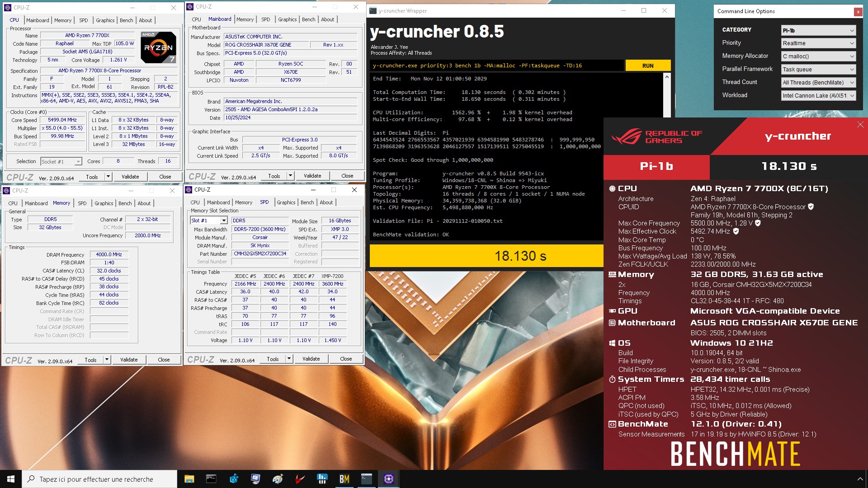Click verified shield next to Max Core Frequency
The image size is (868, 488).
758,223
